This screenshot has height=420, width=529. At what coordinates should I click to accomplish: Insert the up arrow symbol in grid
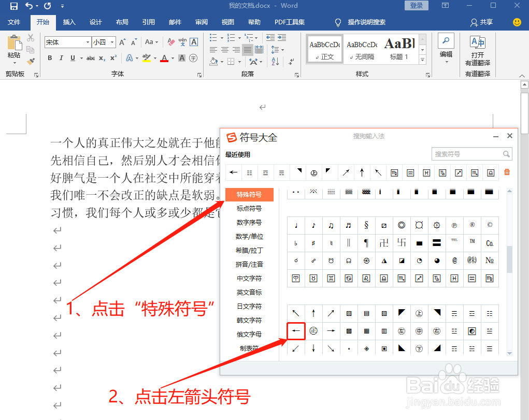coord(313,313)
